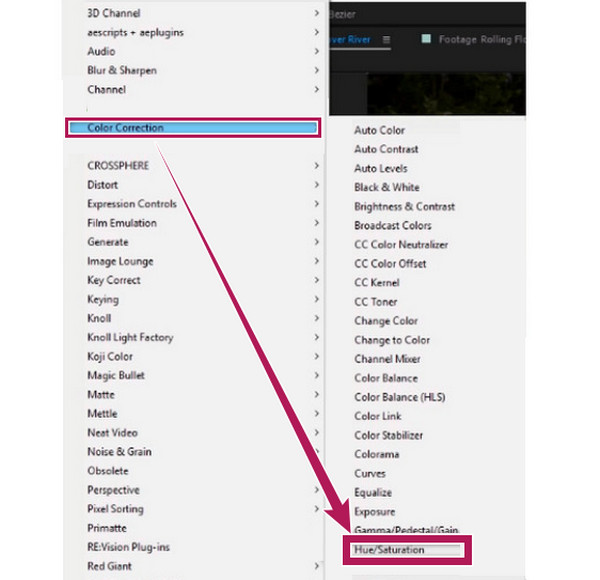
Task: Select the Colorama effect
Action: pos(377,454)
